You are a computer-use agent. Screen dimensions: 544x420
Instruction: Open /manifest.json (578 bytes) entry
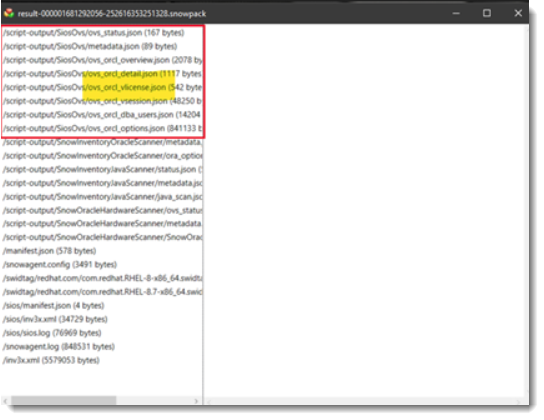tap(50, 251)
